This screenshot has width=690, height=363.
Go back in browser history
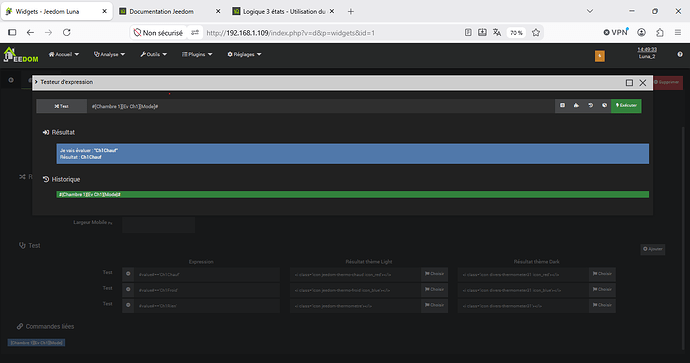coord(30,33)
